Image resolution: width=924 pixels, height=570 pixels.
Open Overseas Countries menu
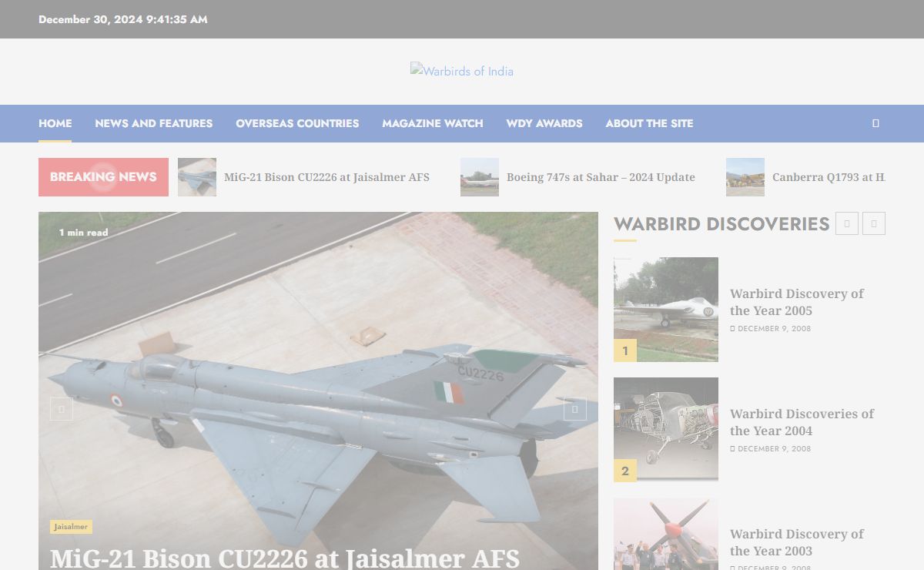[x=297, y=123]
